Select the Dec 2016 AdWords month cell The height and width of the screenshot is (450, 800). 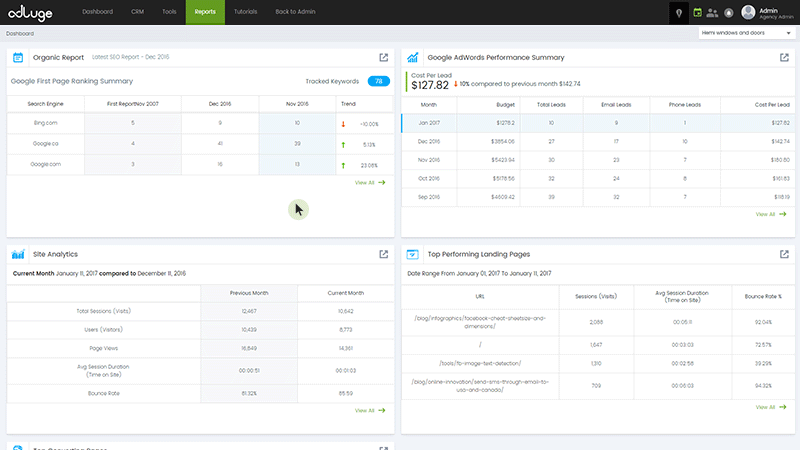point(429,141)
